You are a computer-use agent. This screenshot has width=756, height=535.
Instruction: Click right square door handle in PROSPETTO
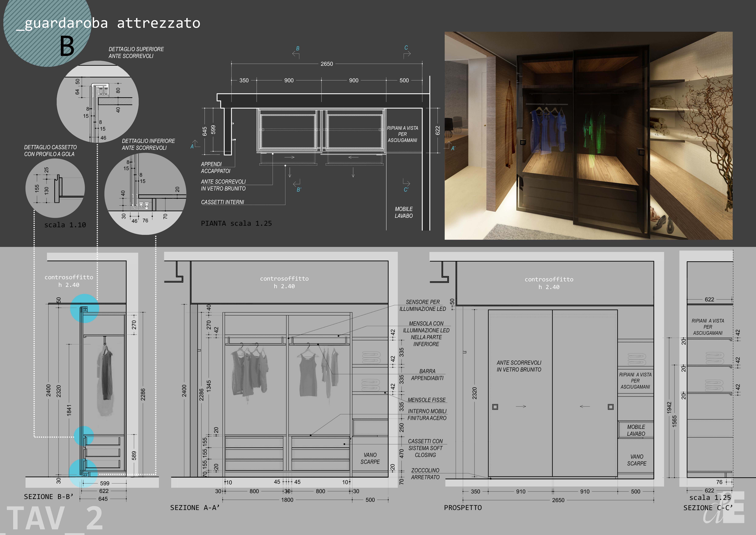click(610, 407)
